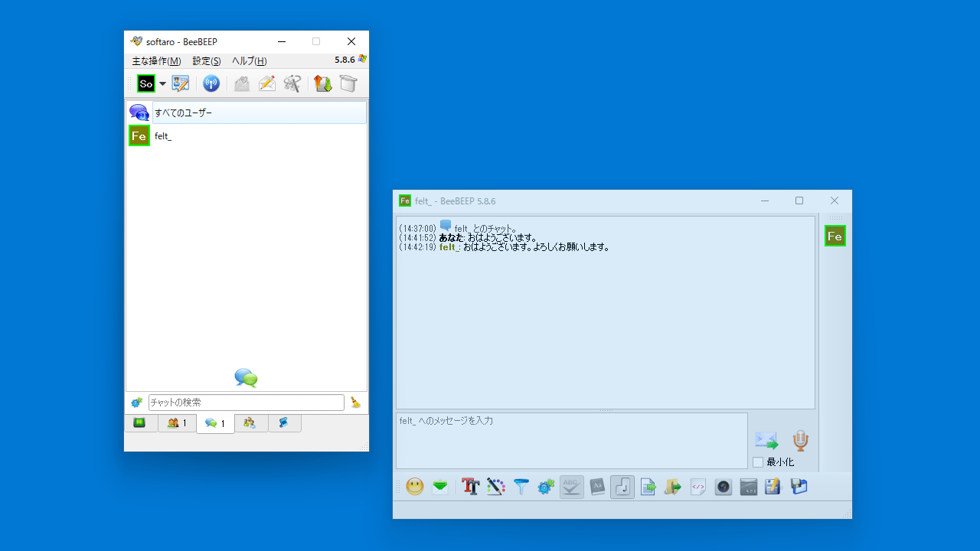Switch to the chats tab showing 1

(215, 424)
